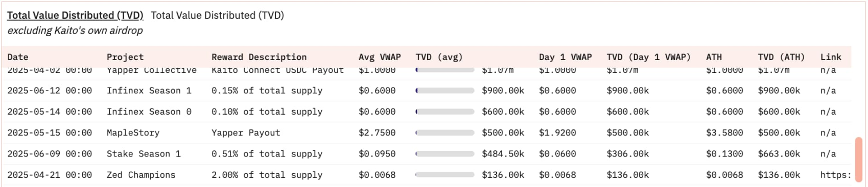868x187 pixels.
Task: Sort by the Day 1 VWAP header
Action: [565, 57]
